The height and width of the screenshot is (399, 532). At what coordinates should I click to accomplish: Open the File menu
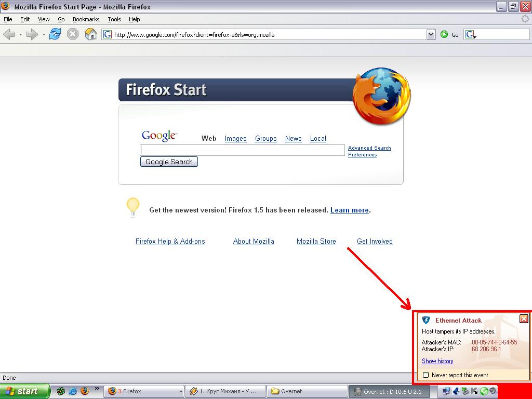tap(8, 19)
